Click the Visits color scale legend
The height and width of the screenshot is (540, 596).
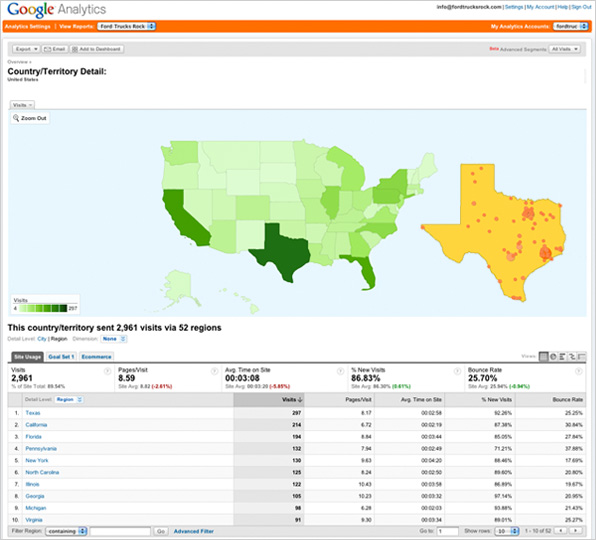click(x=46, y=305)
